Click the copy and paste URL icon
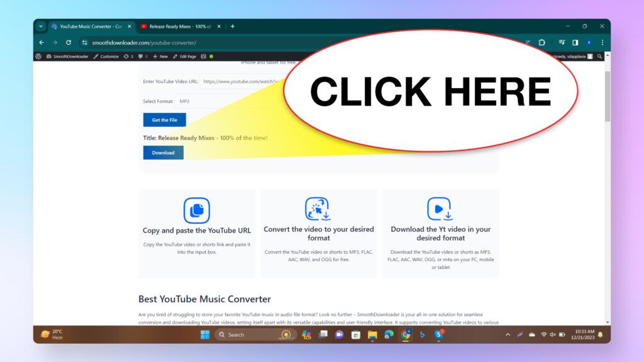The width and height of the screenshot is (644, 362). (197, 210)
